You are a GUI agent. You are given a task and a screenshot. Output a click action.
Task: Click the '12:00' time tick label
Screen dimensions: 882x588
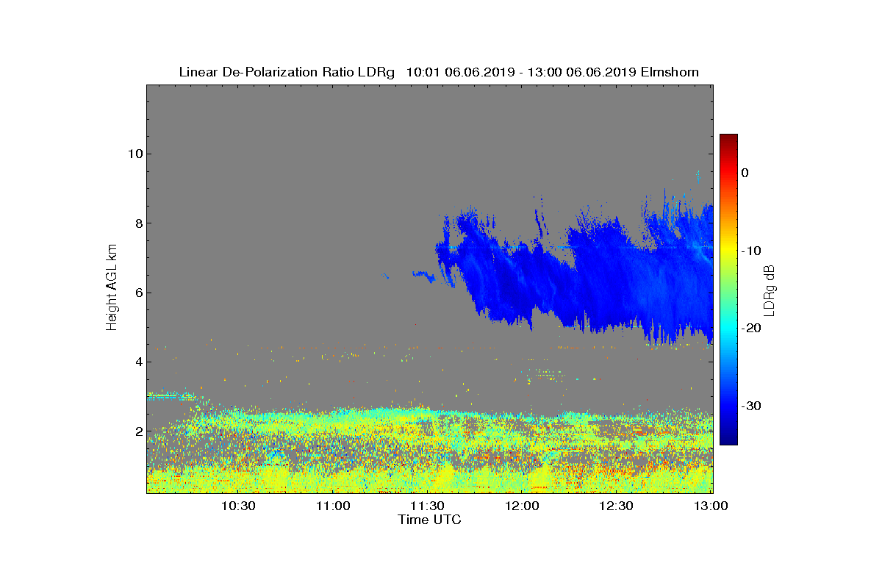pyautogui.click(x=523, y=506)
